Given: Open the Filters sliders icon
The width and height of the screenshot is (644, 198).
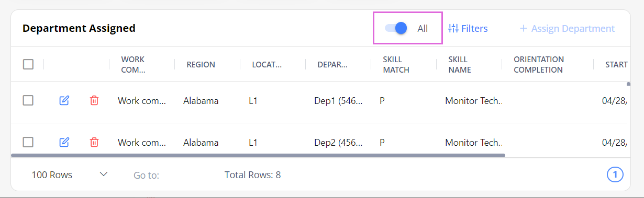Looking at the screenshot, I should (x=453, y=28).
